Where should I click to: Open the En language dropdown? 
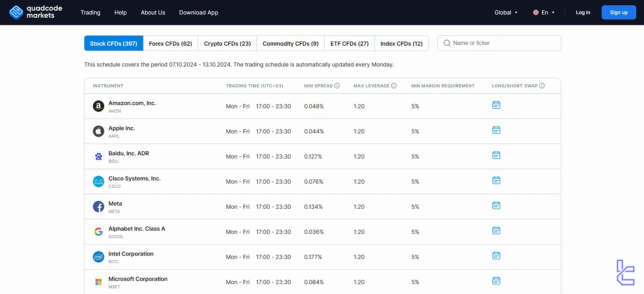[x=544, y=12]
